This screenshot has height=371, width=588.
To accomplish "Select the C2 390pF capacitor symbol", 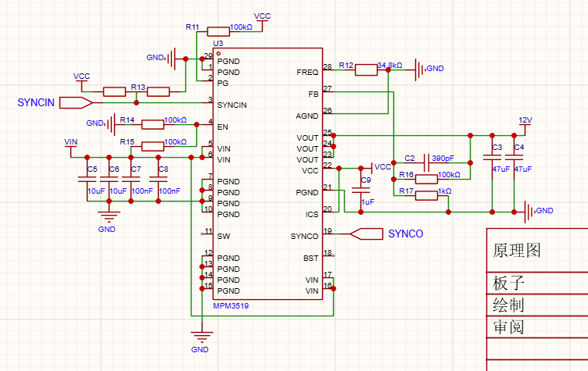I will click(427, 162).
